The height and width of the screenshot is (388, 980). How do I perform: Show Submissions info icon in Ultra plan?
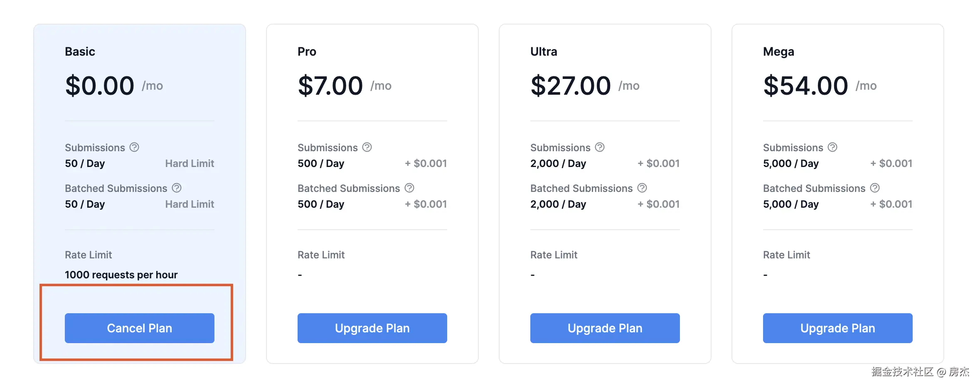coord(600,147)
